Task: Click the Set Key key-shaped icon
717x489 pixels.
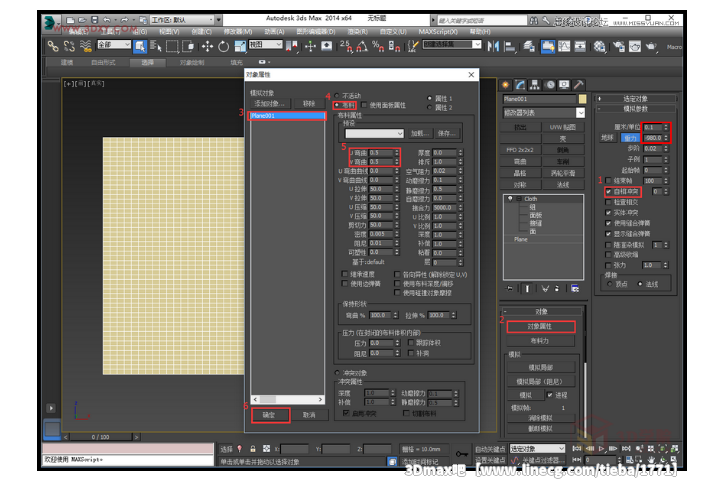Action: (x=462, y=454)
